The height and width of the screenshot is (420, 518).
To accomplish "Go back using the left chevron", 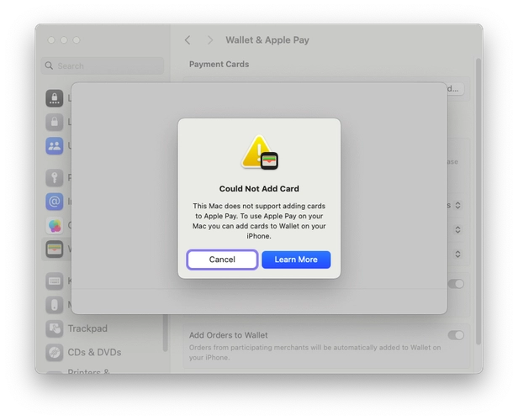I will click(x=188, y=40).
